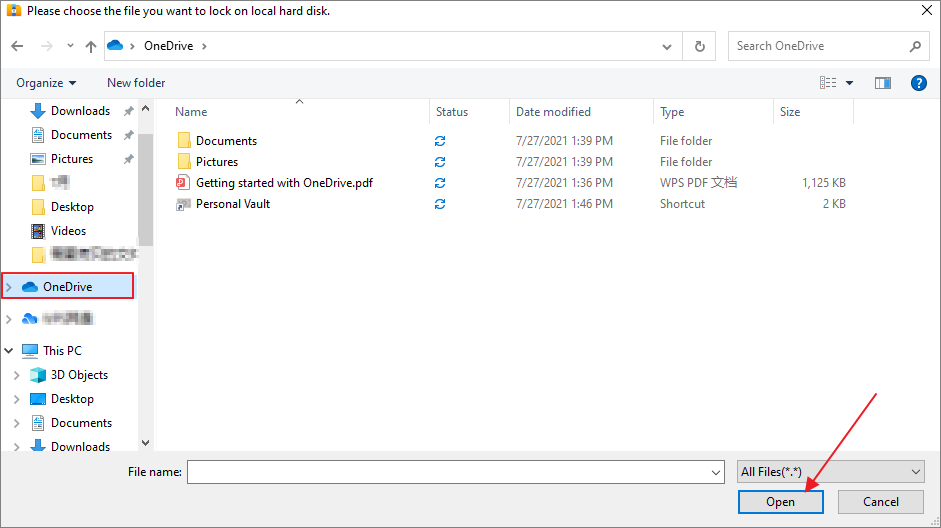Open the File name history dropdown
This screenshot has width=941, height=528.
(x=715, y=472)
